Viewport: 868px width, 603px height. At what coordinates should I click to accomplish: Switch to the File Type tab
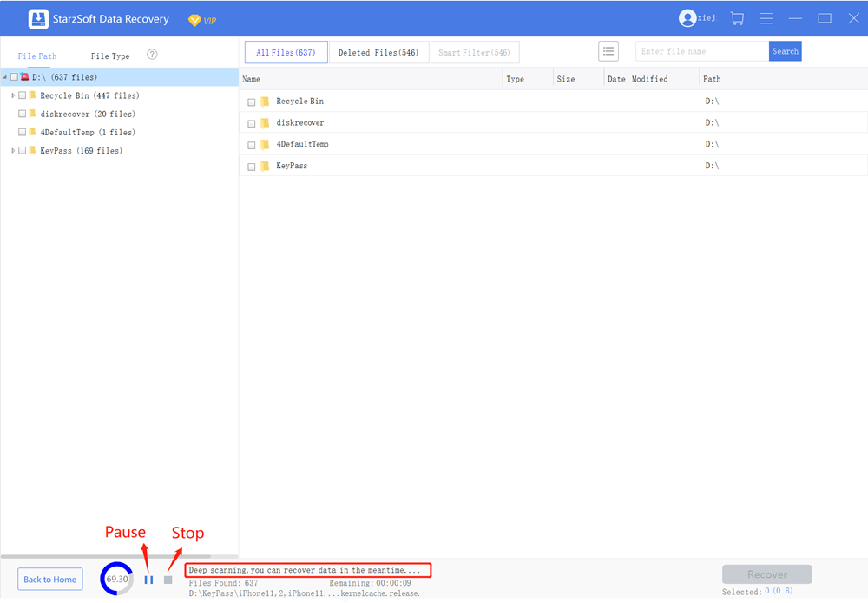110,56
